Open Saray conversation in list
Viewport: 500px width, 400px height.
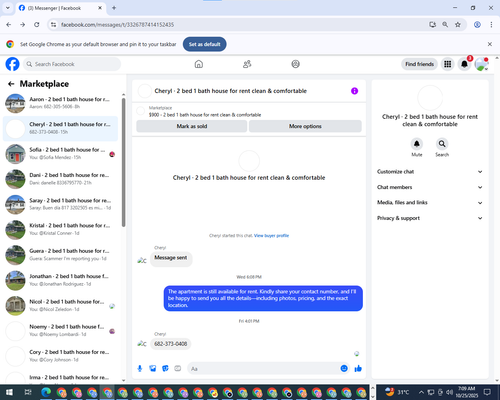click(x=60, y=204)
